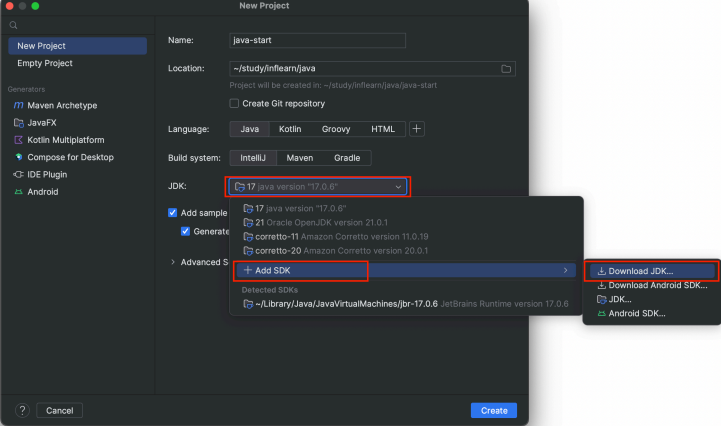Select corretto-20 Amazon Corretto option

point(406,251)
